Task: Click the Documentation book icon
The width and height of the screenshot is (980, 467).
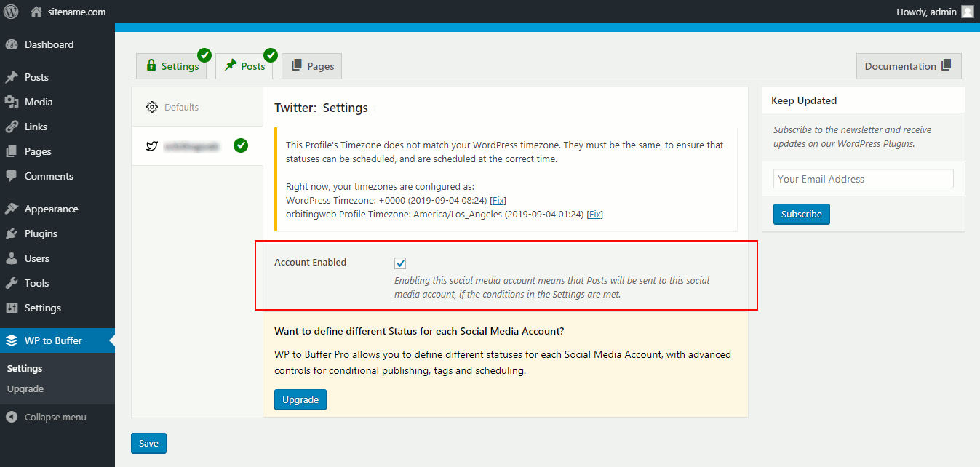Action: coord(946,65)
